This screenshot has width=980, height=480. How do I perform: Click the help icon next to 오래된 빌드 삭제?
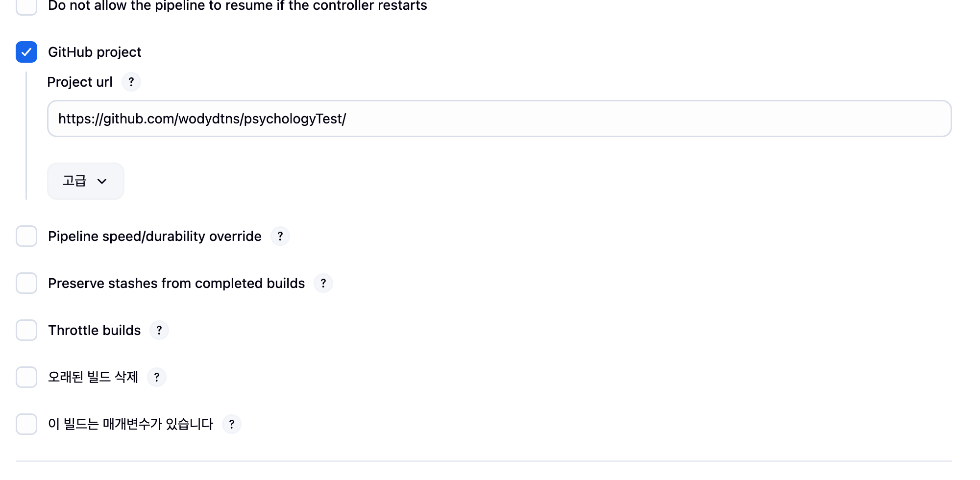click(157, 377)
